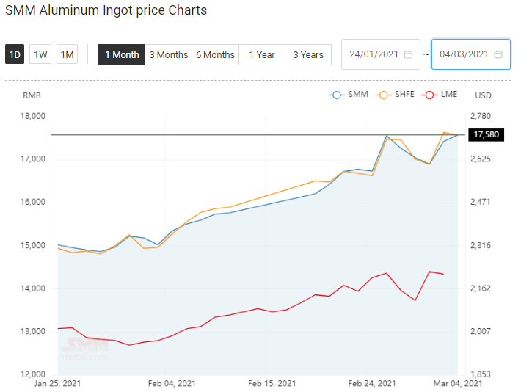Click the 2,162 USD axis value

(481, 288)
